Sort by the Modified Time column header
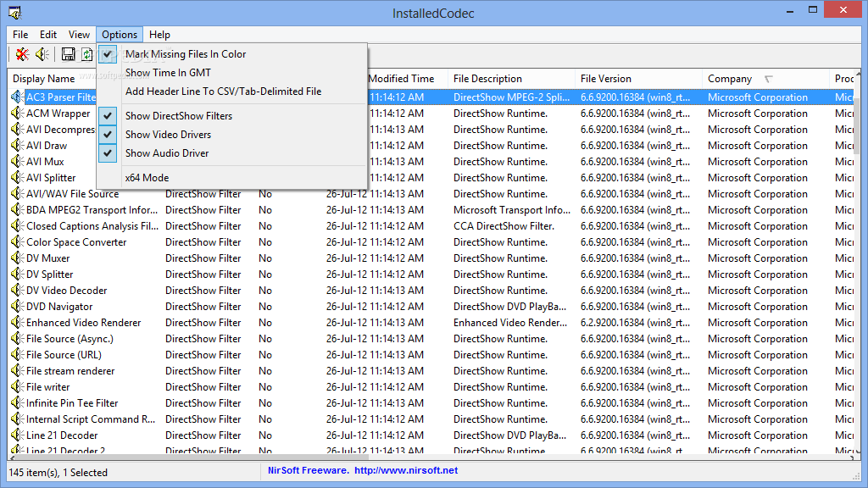The height and width of the screenshot is (488, 868). (x=401, y=79)
